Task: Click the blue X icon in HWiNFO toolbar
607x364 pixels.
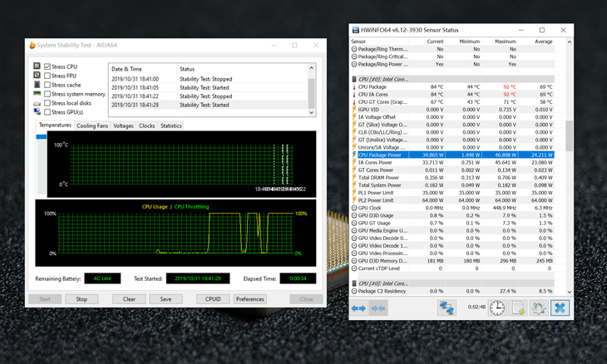Action: click(560, 307)
